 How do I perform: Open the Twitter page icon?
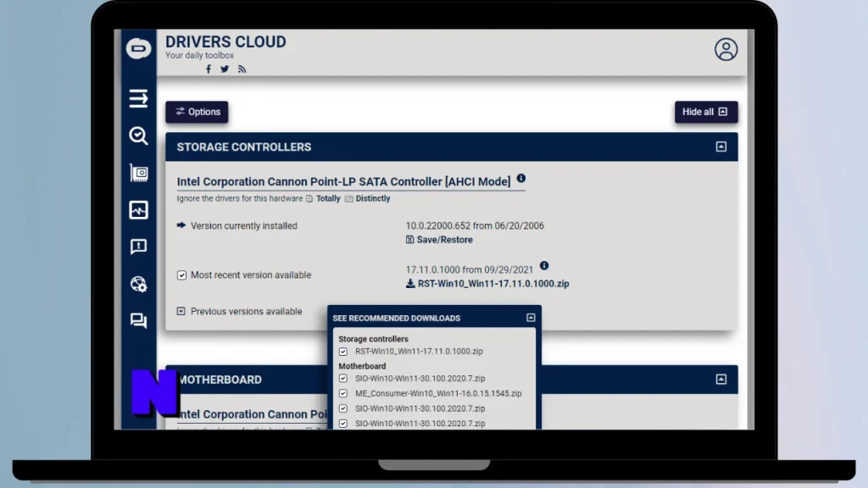224,69
